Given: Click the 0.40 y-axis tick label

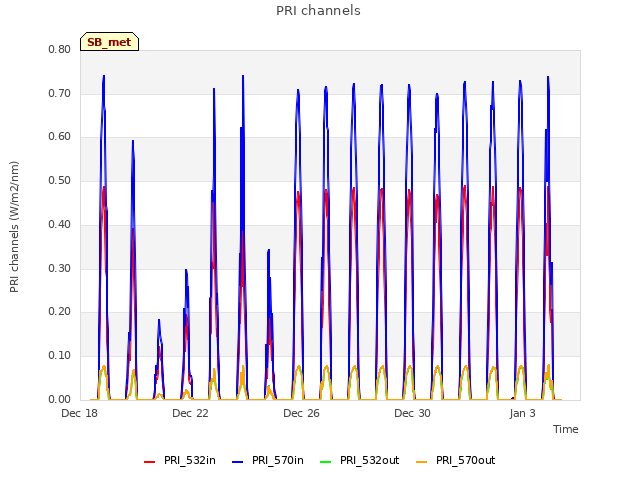Looking at the screenshot, I should [60, 224].
